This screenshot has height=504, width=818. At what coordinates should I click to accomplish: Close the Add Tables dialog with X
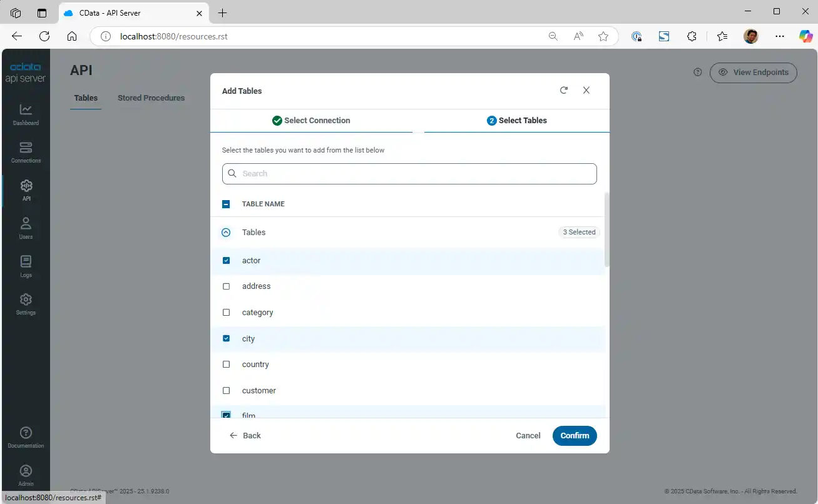(586, 91)
